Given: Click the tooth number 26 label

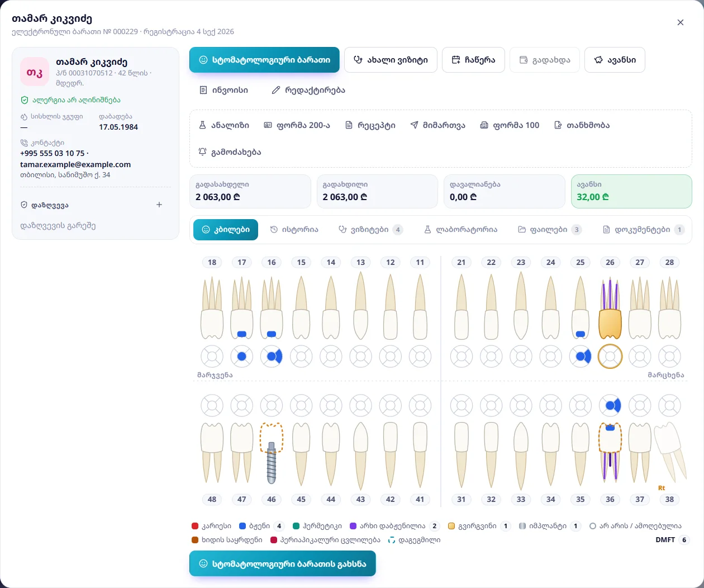Looking at the screenshot, I should [610, 262].
